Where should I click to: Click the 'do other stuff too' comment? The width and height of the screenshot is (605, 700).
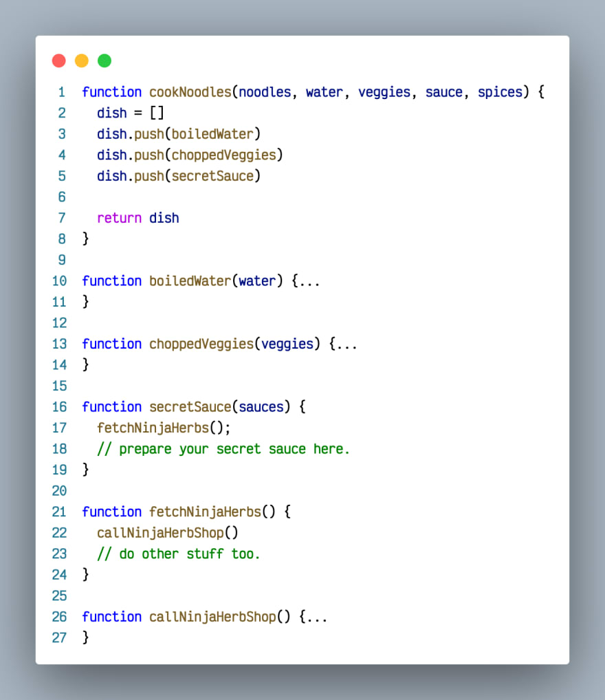[178, 554]
